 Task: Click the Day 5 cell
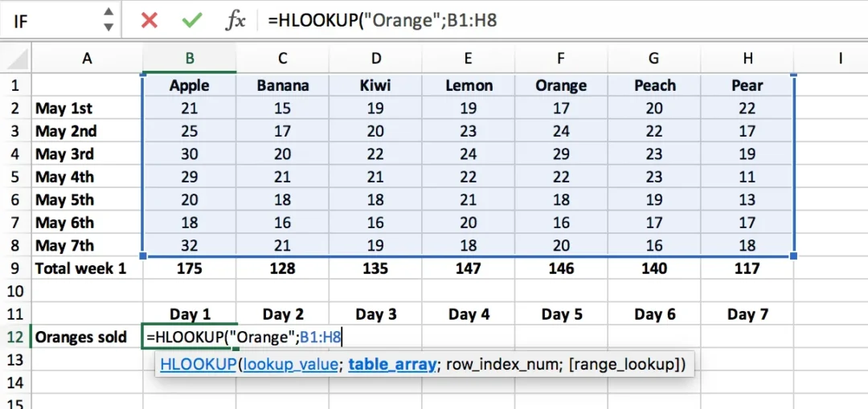(561, 315)
